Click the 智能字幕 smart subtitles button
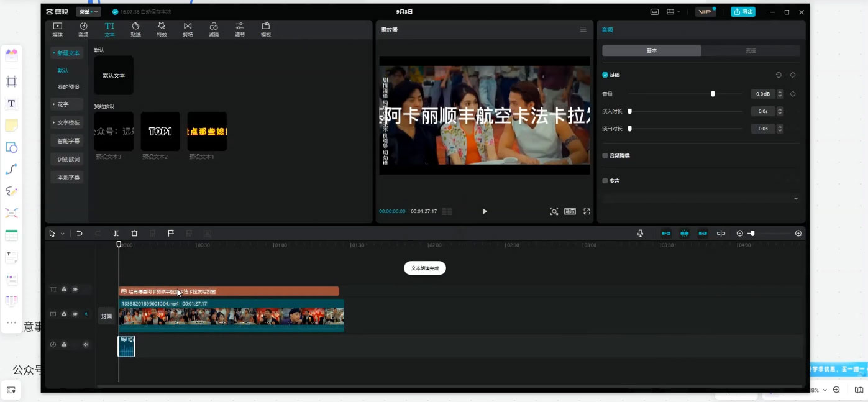Viewport: 868px width, 402px height. click(67, 141)
